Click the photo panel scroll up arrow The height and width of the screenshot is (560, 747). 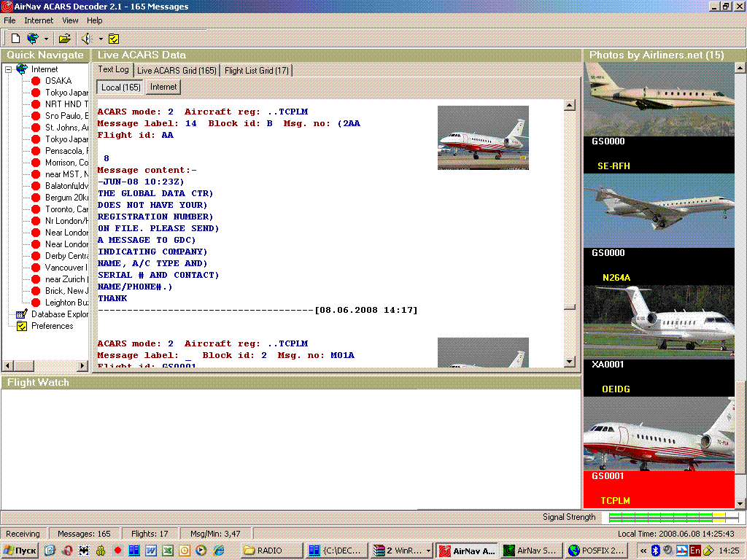[x=740, y=68]
